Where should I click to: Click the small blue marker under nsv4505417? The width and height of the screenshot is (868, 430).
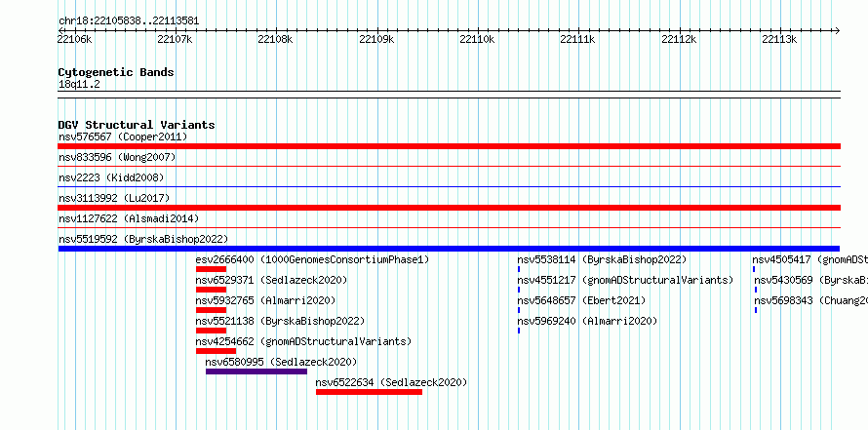pos(754,269)
